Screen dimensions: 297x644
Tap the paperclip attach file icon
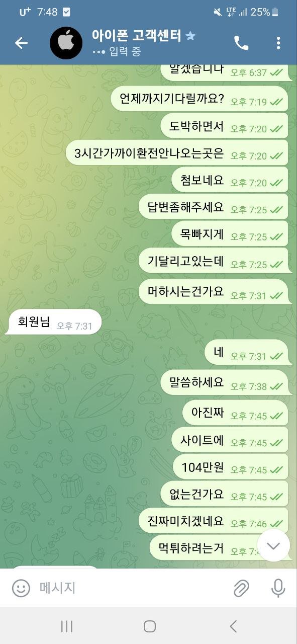[242, 588]
